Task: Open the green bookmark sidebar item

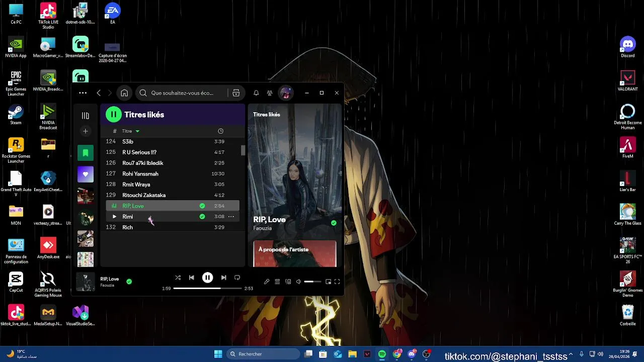Action: pyautogui.click(x=86, y=153)
